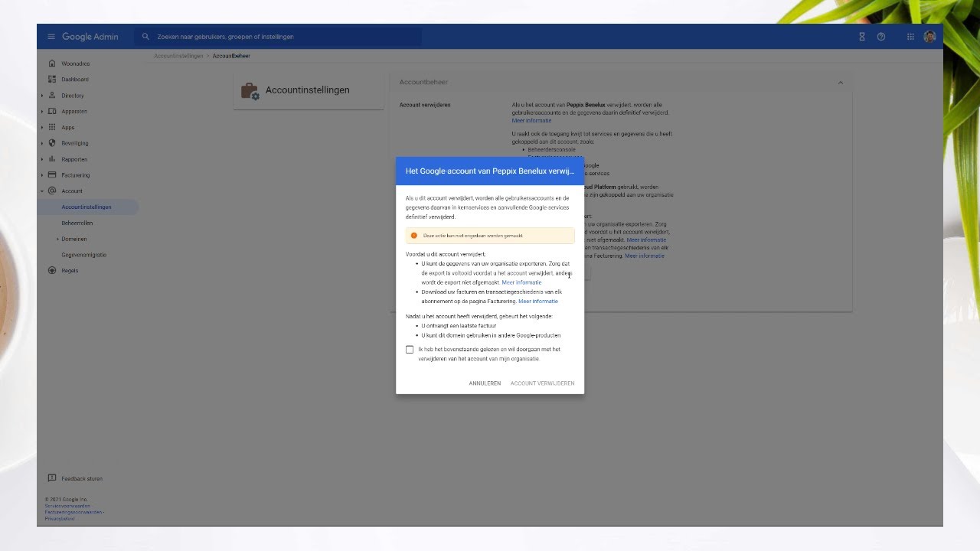Expand the Domeinen submenu arrow

(x=57, y=239)
